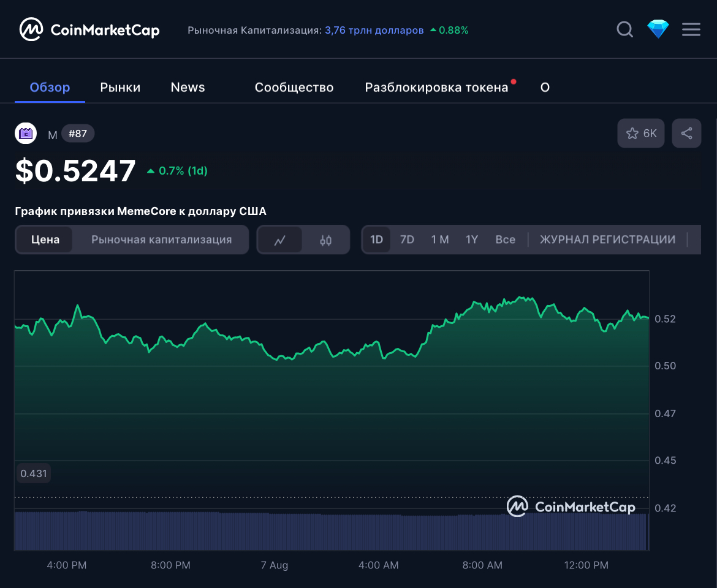The width and height of the screenshot is (717, 588).
Task: Click the 0.88% market cap change
Action: click(449, 30)
